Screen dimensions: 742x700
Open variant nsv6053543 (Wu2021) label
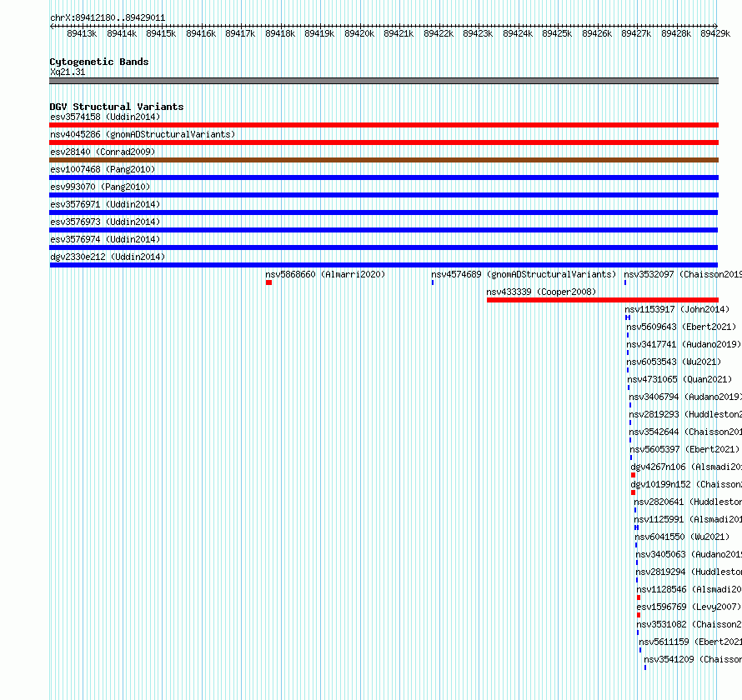[674, 362]
